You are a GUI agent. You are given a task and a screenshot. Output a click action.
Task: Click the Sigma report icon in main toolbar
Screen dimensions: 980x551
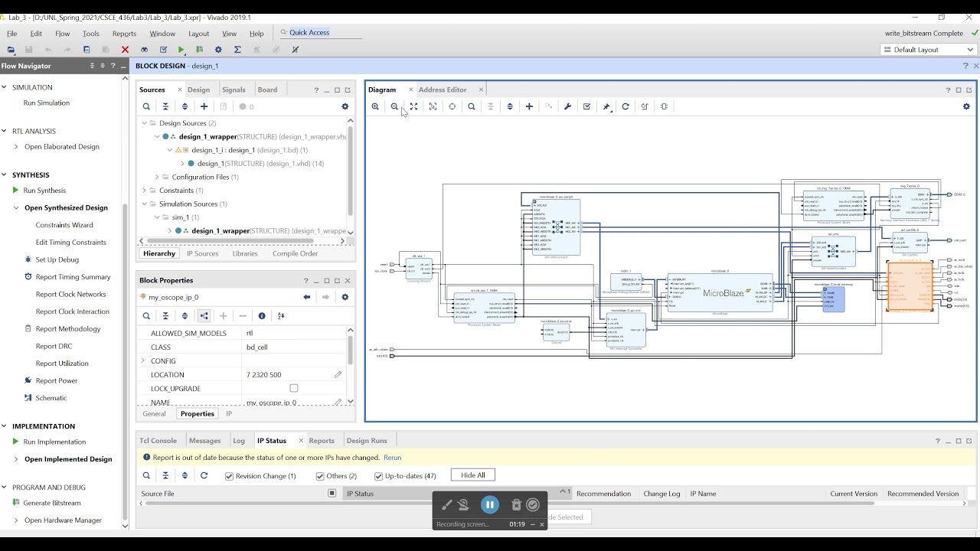(237, 50)
